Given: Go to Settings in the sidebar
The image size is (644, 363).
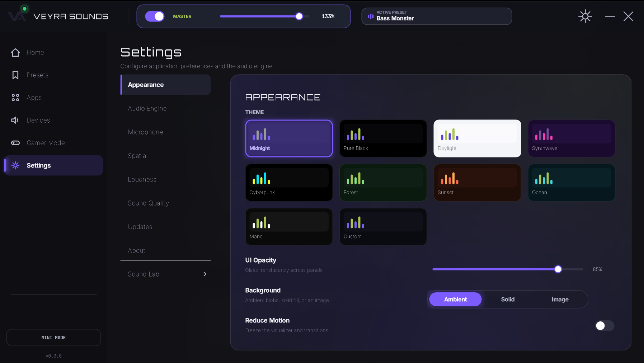Looking at the screenshot, I should pyautogui.click(x=53, y=165).
